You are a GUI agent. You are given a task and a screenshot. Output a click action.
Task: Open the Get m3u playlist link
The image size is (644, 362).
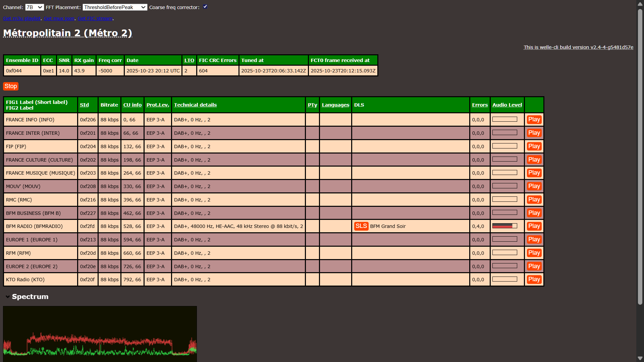[21, 18]
